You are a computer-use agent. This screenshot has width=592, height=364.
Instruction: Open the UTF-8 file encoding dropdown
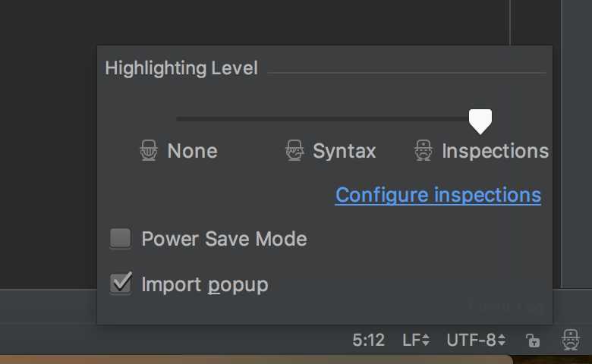coord(476,340)
